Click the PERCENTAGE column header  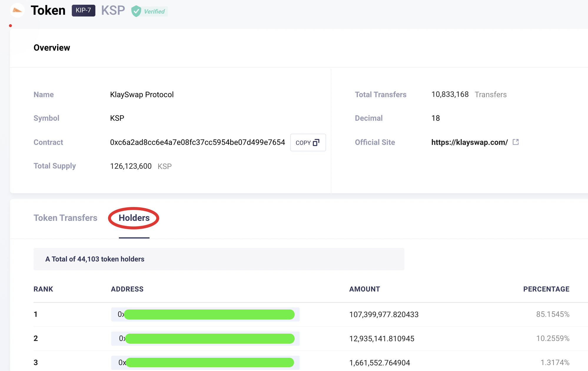point(546,289)
